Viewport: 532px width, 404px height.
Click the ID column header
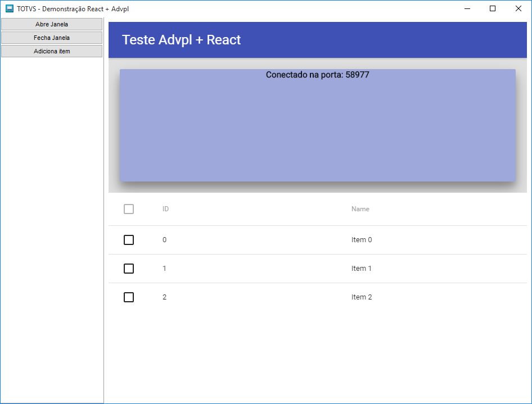tap(165, 209)
